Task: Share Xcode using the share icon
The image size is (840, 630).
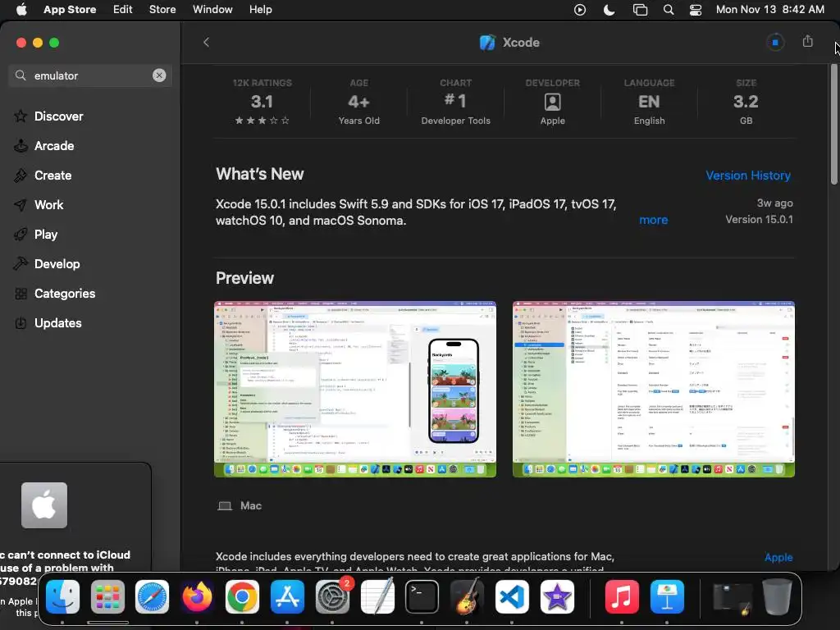Action: pos(808,41)
